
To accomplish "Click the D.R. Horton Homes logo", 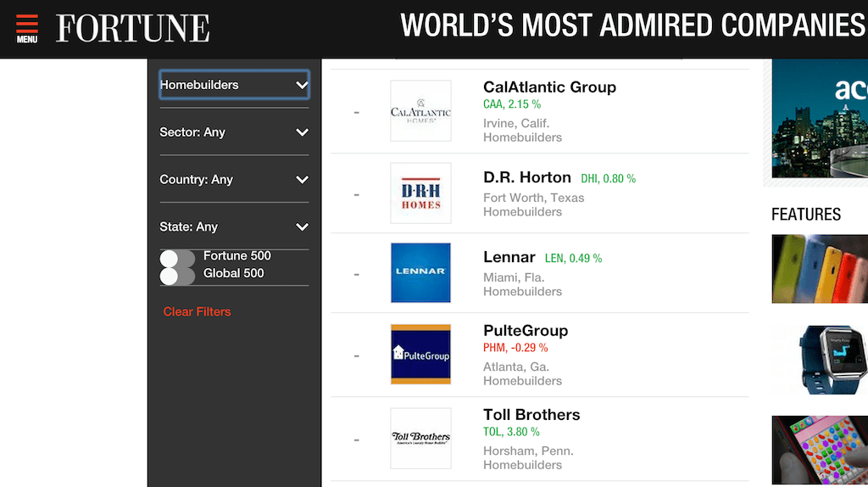I will [420, 193].
